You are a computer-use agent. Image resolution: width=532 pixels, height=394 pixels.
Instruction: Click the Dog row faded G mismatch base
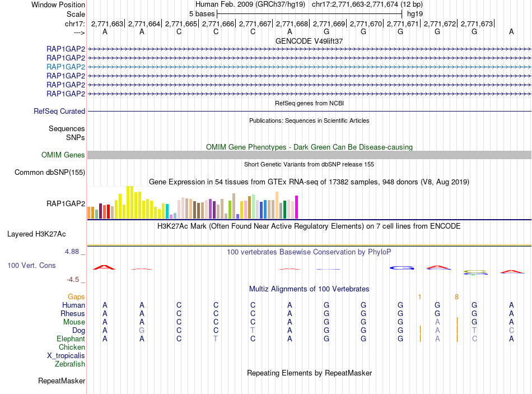(142, 331)
